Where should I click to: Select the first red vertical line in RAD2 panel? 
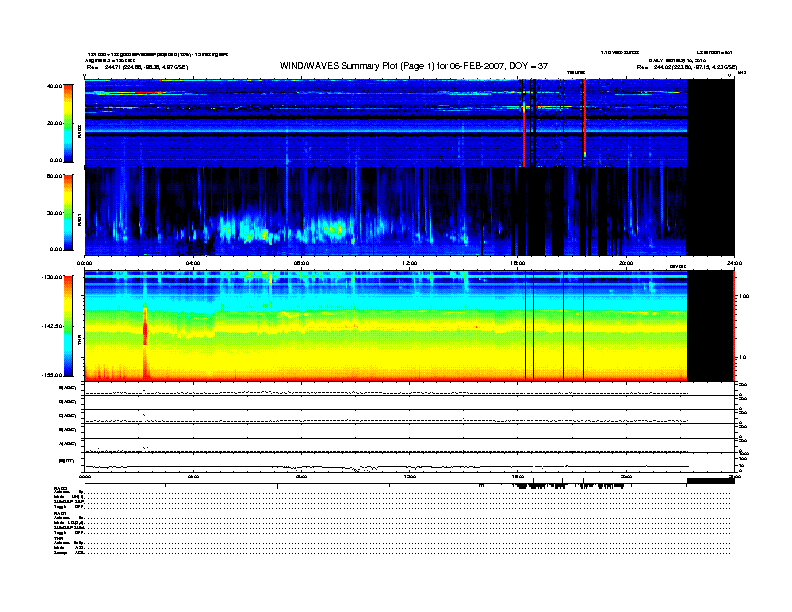click(523, 125)
